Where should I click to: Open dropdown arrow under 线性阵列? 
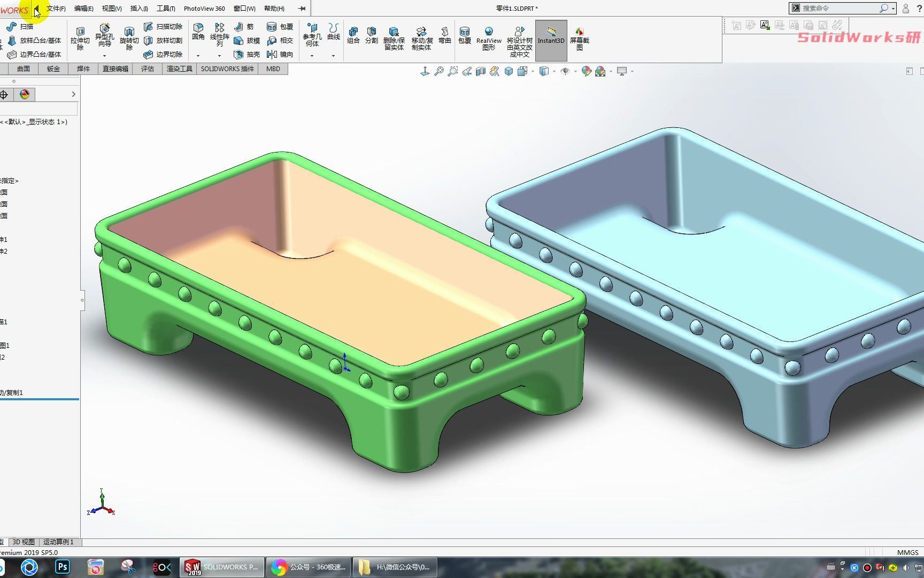[219, 56]
